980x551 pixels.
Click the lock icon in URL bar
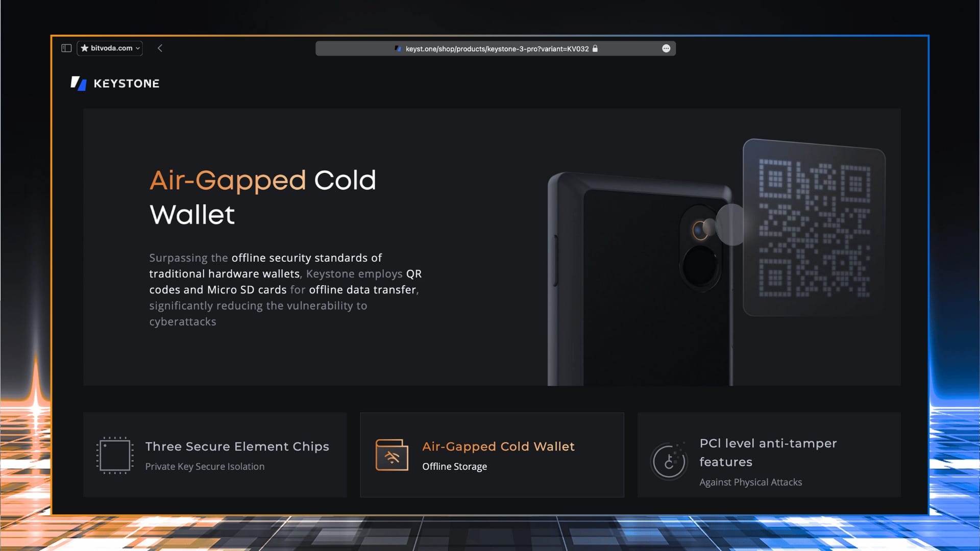pyautogui.click(x=595, y=48)
